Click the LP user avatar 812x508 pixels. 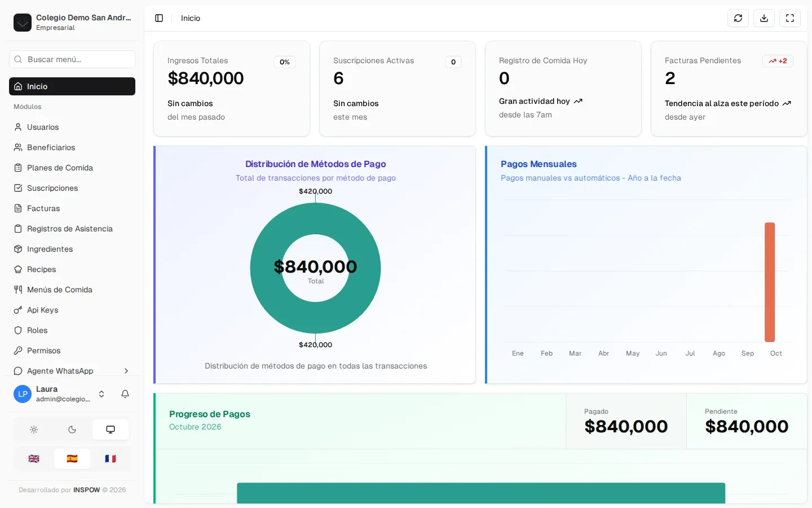click(23, 394)
